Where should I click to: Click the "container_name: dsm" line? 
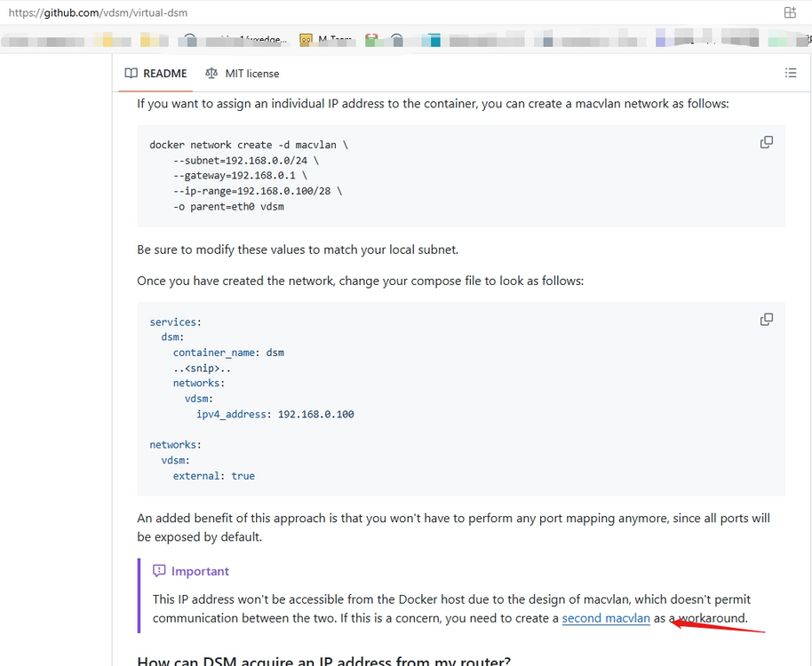coord(228,353)
